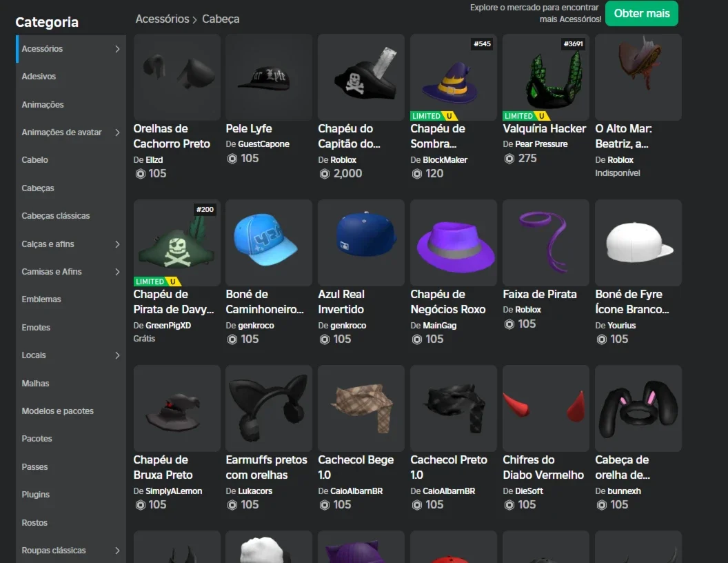Open Chapéu de Bruxa Preto image
728x563 pixels.
point(177,408)
